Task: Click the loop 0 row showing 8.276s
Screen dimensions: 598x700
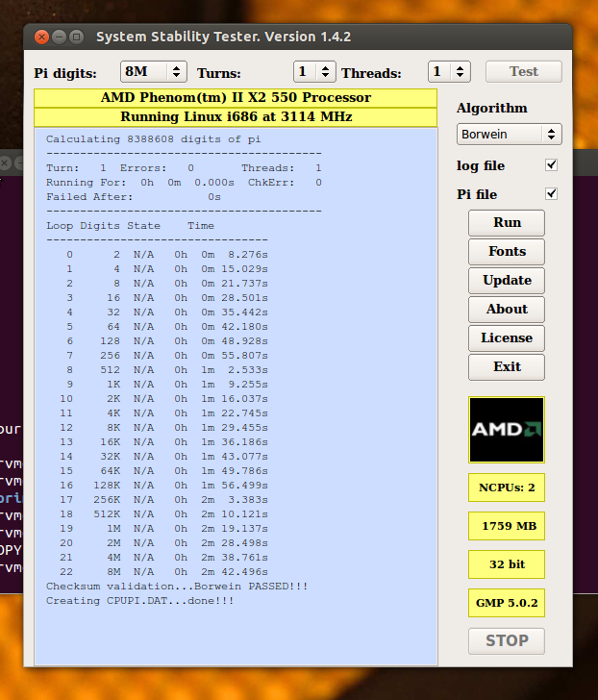Action: tap(167, 255)
